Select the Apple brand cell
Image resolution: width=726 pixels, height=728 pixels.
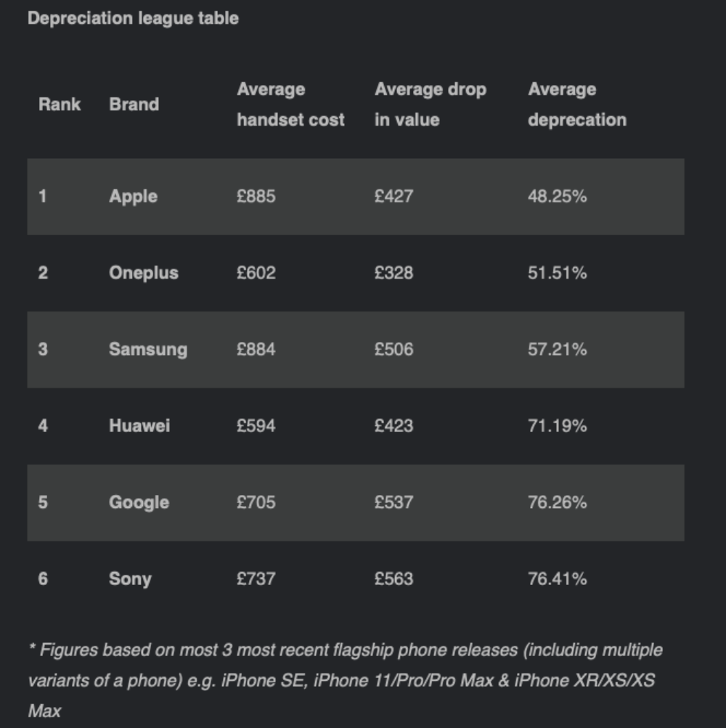pyautogui.click(x=133, y=197)
